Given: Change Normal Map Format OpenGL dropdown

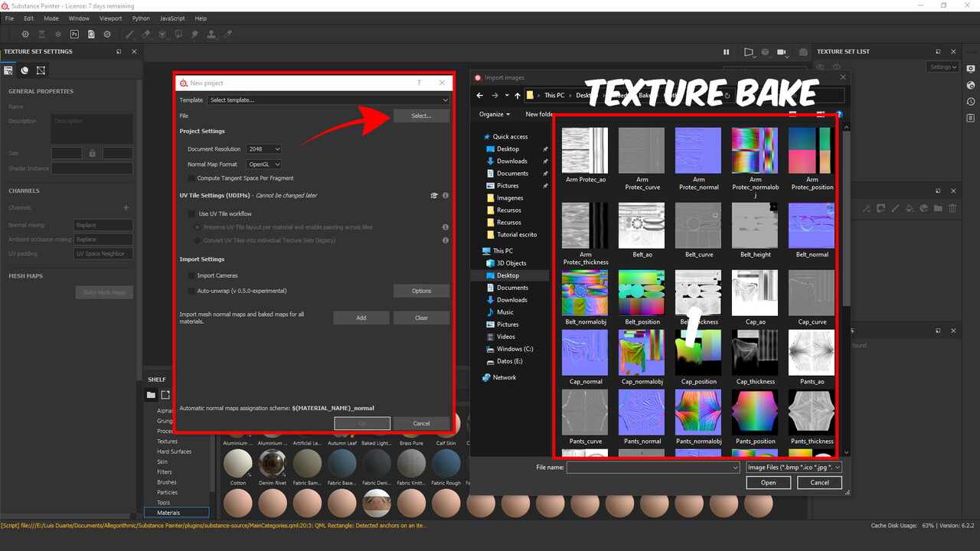Looking at the screenshot, I should [x=263, y=165].
